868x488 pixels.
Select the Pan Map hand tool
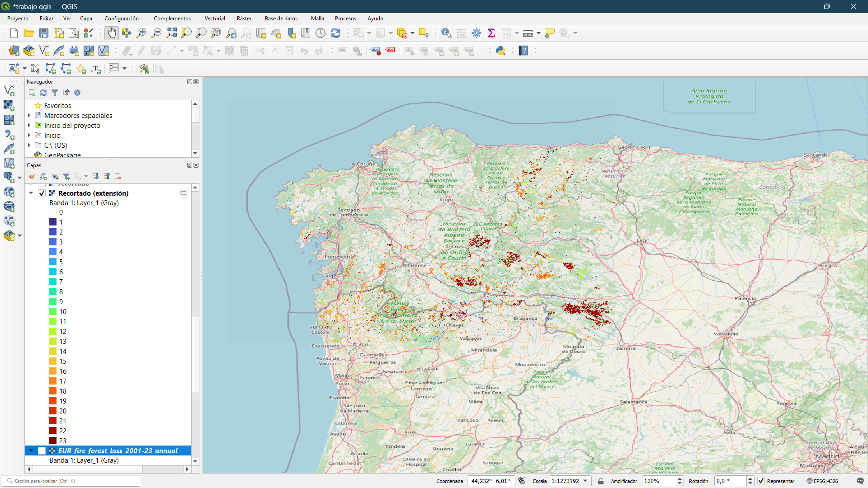pos(111,33)
